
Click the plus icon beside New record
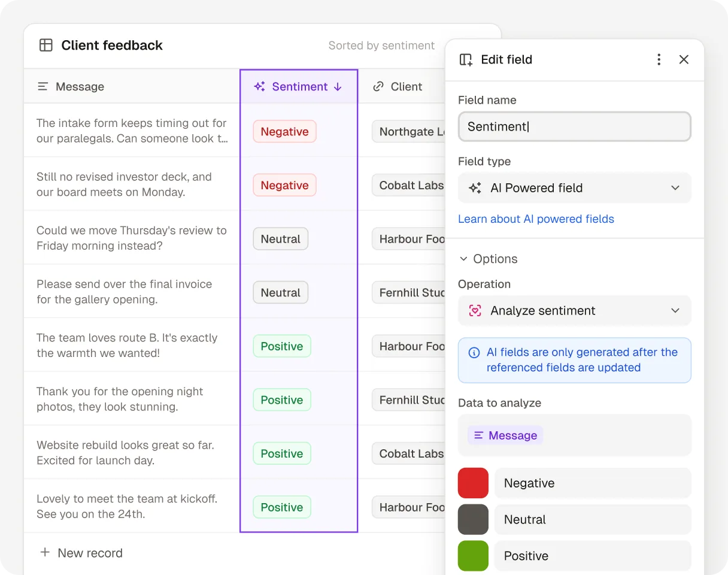(45, 552)
